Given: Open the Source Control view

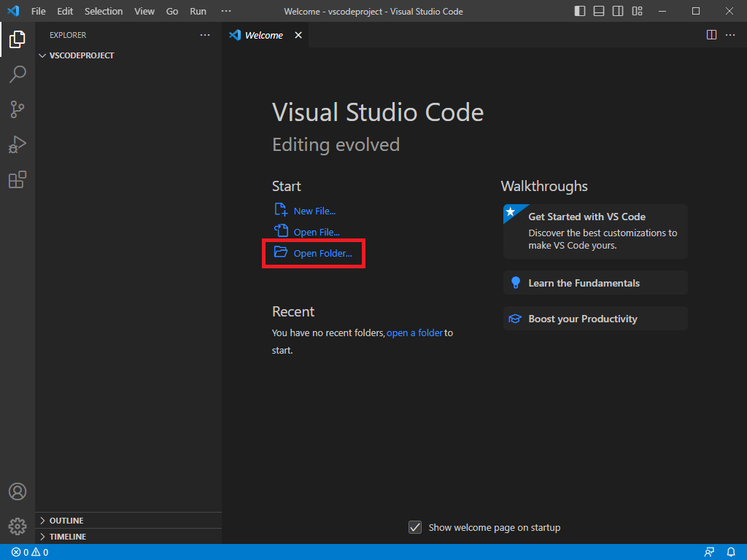Looking at the screenshot, I should tap(18, 109).
